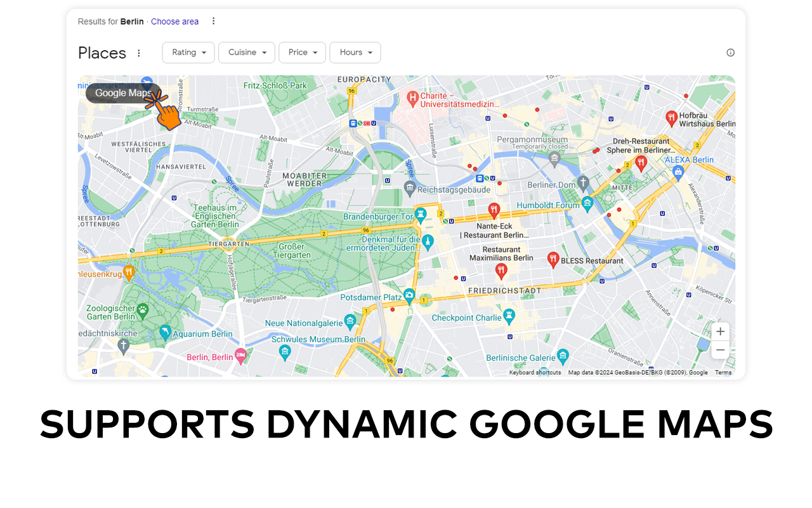Select the BLESS Restaurant pin
Screen dimensions: 812x508
click(x=553, y=259)
